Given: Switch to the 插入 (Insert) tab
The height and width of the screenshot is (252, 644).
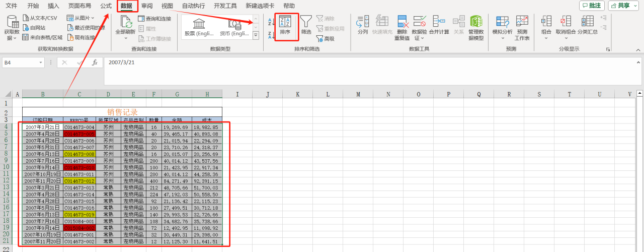Looking at the screenshot, I should click(53, 6).
